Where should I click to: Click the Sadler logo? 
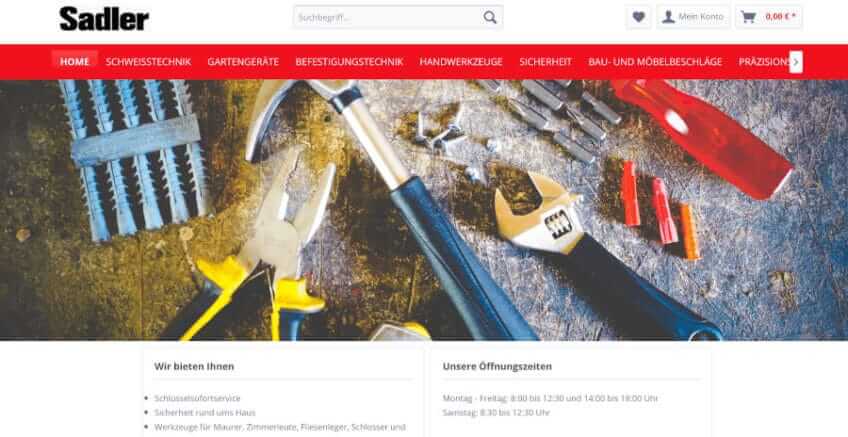(104, 19)
